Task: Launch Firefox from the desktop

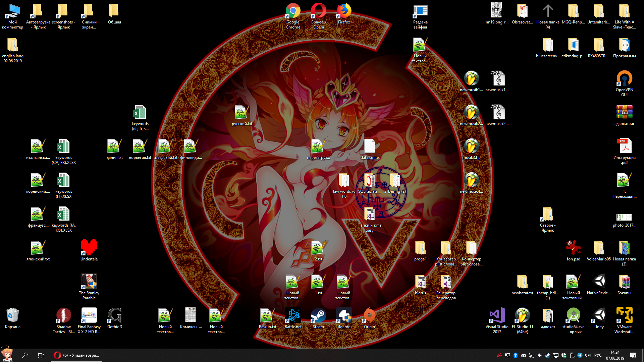Action: [344, 11]
